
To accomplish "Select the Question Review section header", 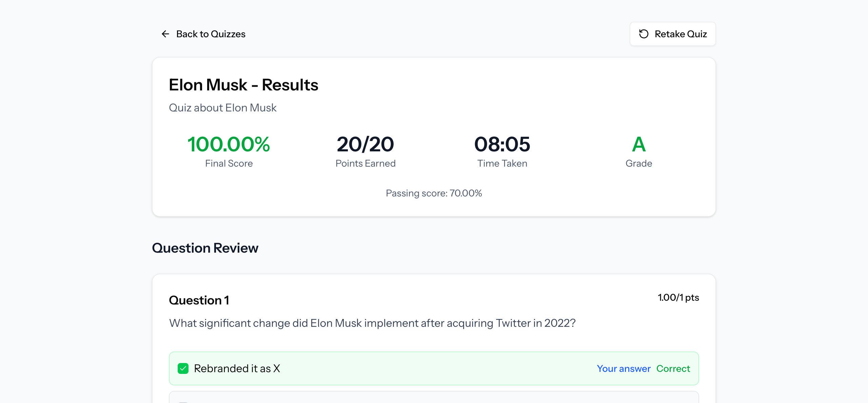I will [205, 248].
